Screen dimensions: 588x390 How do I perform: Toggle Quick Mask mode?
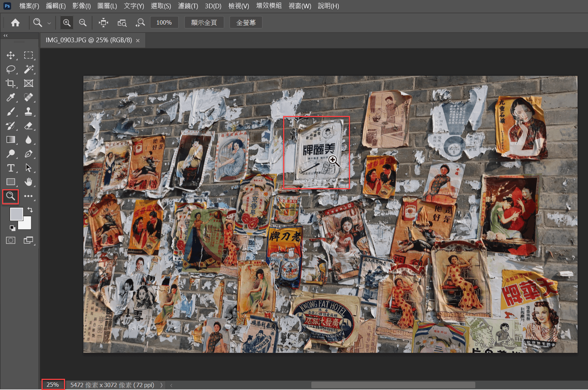10,240
